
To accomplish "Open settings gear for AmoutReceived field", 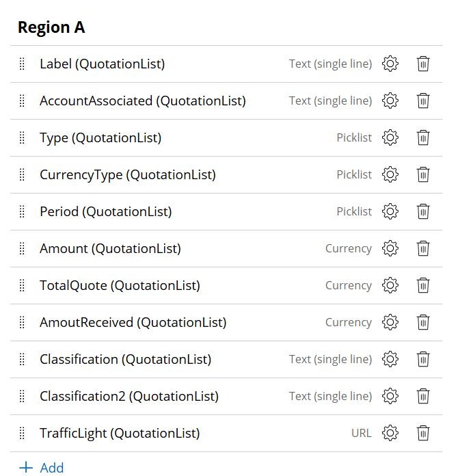I will click(x=390, y=322).
